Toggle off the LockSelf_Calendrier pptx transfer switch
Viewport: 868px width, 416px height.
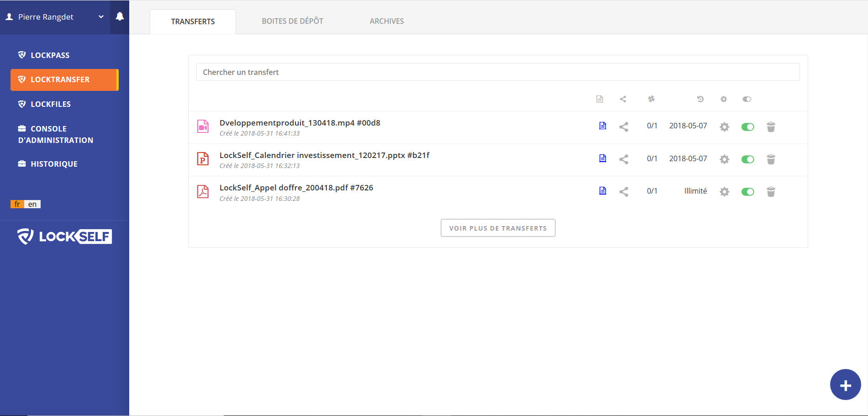pos(747,159)
